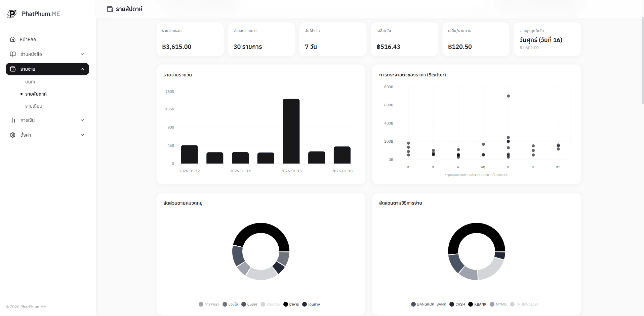
Task: Click the BANGKOK_BANK legend color dot
Action: pos(413,304)
